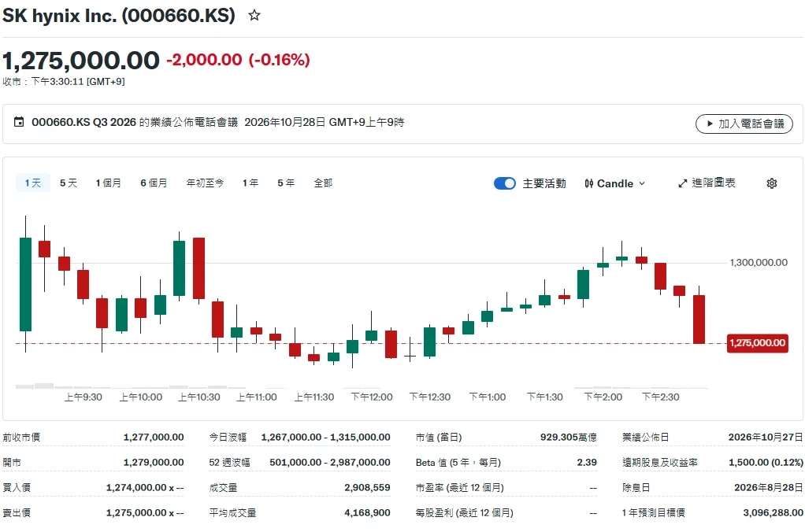
Task: Click the calendar icon beside earnings call
Action: (19, 122)
